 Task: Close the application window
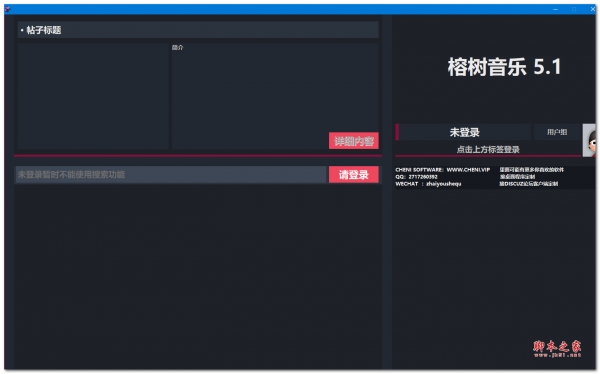592,9
